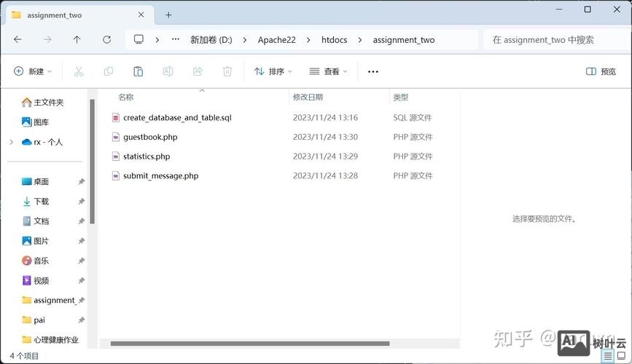Click the Share icon in toolbar

click(198, 71)
